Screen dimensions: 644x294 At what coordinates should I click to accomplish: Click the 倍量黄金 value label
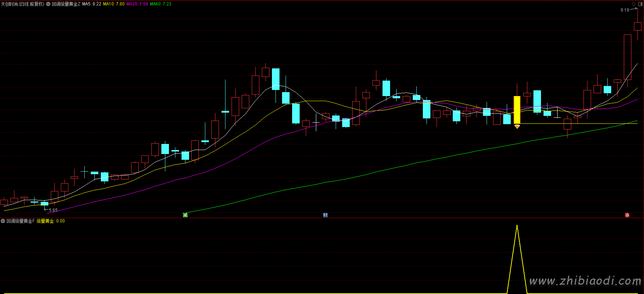pyautogui.click(x=51, y=221)
